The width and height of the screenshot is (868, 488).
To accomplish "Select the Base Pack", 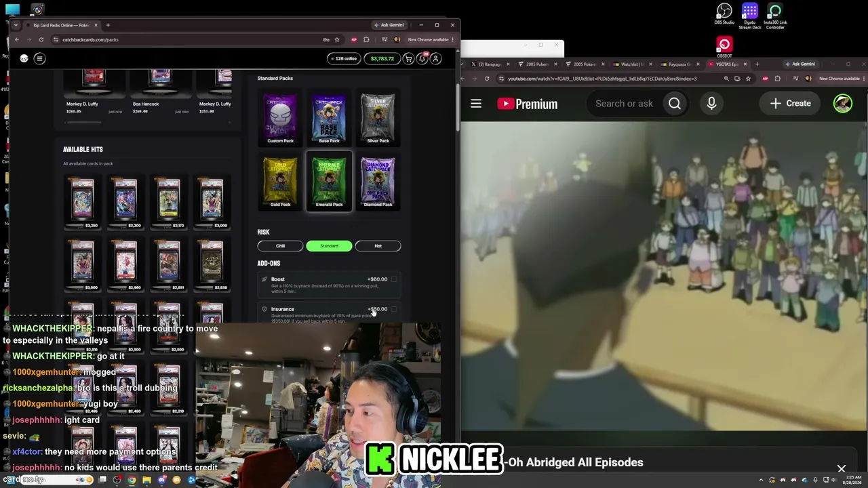I will [329, 119].
